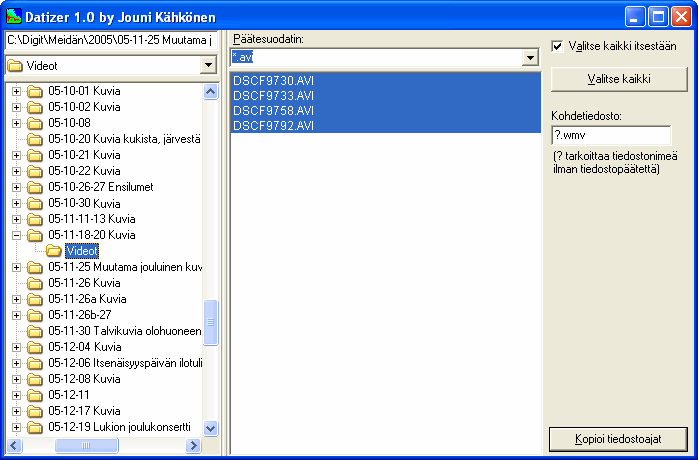Select the 05-10-21 Kuvia folder label

point(85,155)
